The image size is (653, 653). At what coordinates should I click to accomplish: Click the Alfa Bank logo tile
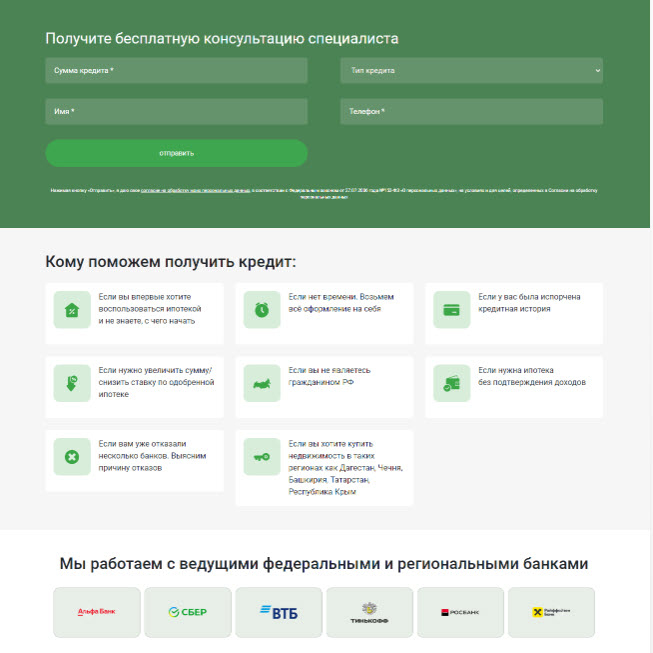click(97, 612)
